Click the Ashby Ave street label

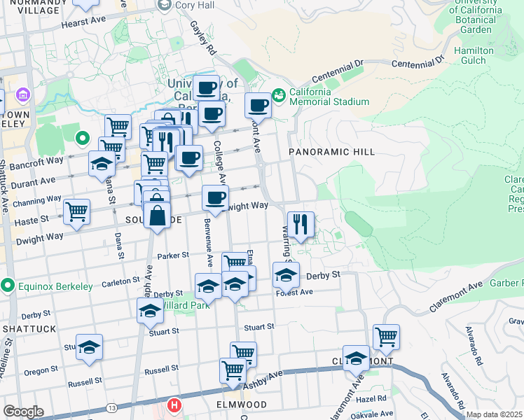263,380
